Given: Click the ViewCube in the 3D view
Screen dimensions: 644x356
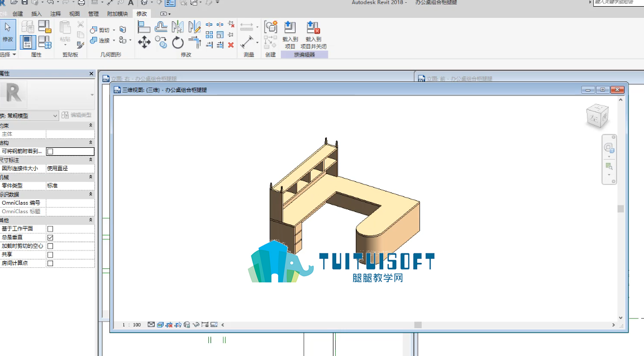Looking at the screenshot, I should coord(597,117).
